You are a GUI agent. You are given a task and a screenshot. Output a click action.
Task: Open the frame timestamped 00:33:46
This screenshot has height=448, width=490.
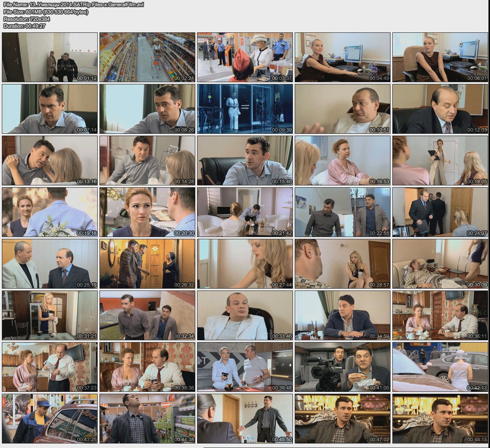245,315
